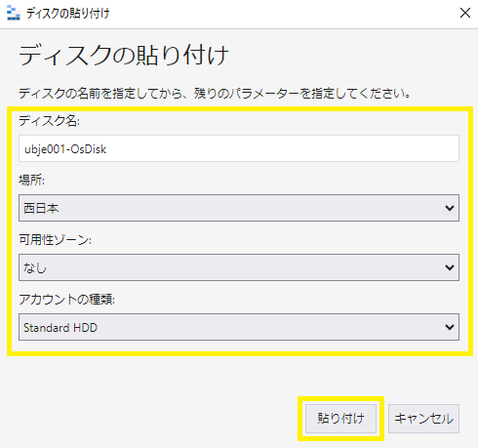This screenshot has width=478, height=448.
Task: Click the アカウントの種類: label
Action: [66, 299]
